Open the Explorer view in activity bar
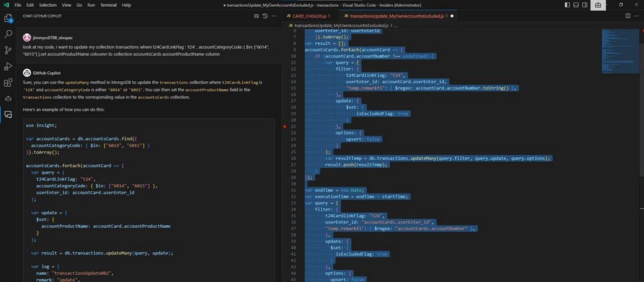This screenshot has width=644, height=282. pyautogui.click(x=8, y=19)
